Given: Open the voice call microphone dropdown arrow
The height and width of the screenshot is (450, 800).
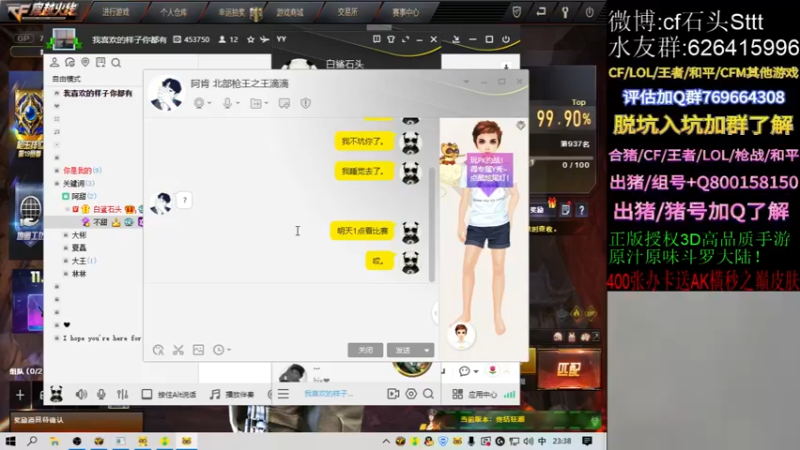Looking at the screenshot, I should (x=238, y=104).
